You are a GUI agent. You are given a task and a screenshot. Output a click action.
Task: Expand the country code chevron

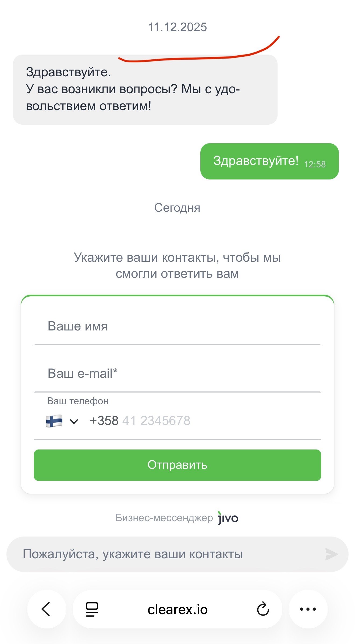[x=74, y=421]
